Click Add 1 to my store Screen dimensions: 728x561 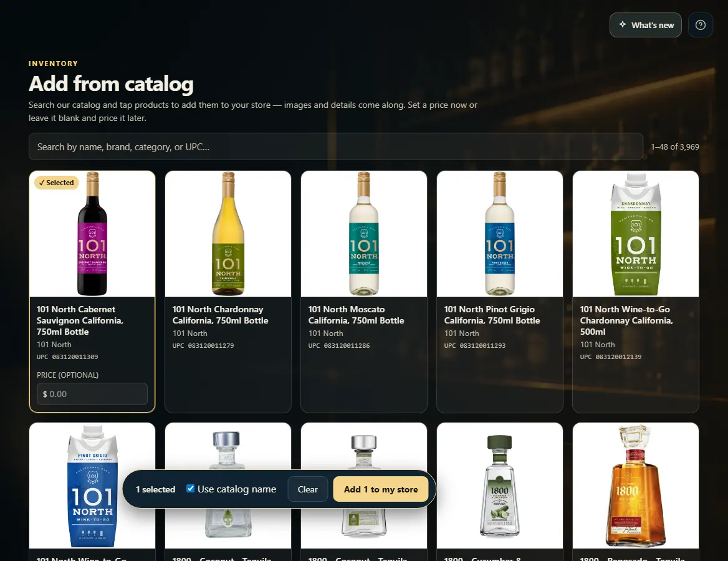coord(381,489)
